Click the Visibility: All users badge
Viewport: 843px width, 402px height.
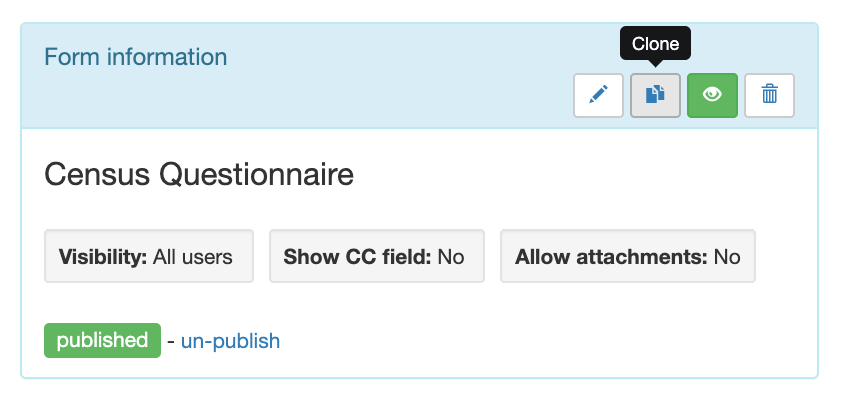click(149, 256)
